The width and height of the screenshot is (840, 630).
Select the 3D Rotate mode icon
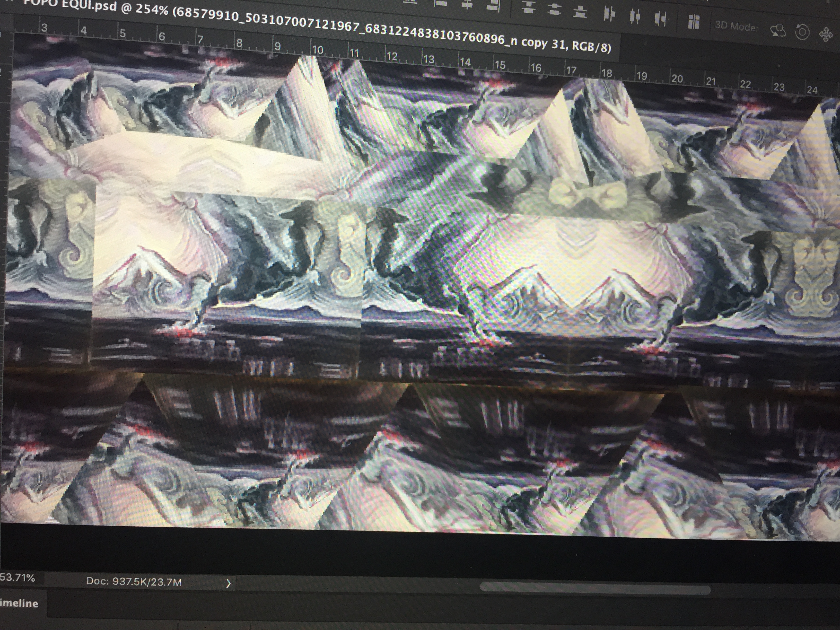[778, 30]
